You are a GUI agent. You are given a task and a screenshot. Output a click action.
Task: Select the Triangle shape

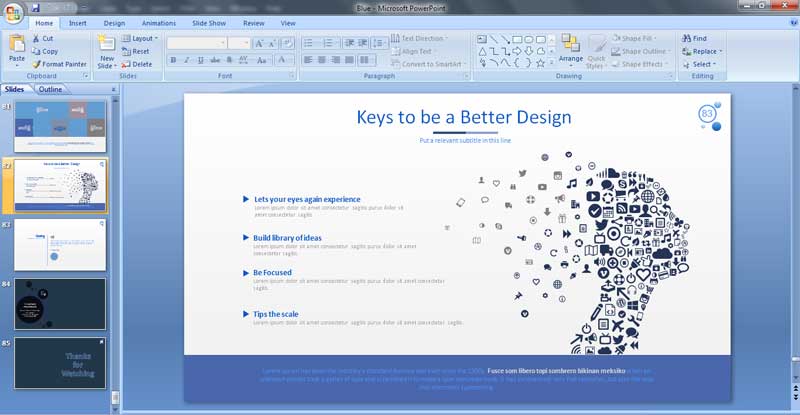coord(482,51)
